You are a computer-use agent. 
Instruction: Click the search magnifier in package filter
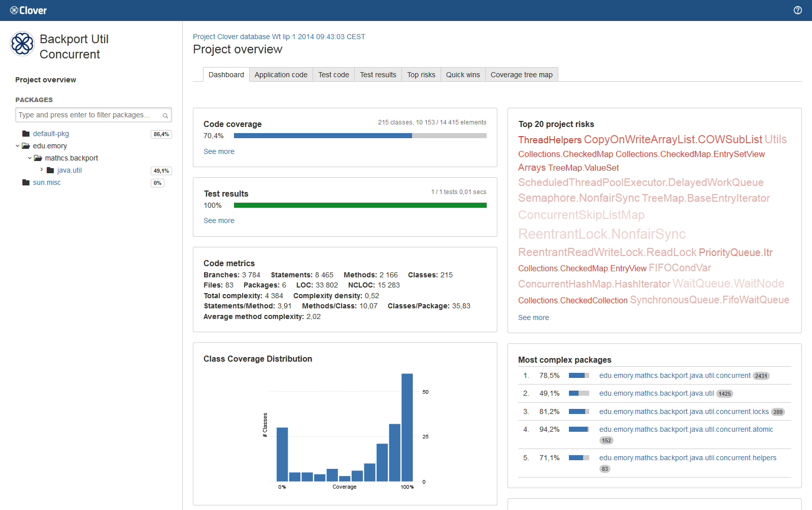(165, 115)
